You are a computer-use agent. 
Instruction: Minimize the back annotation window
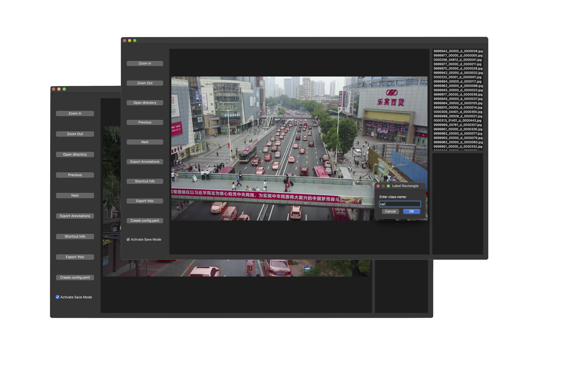click(x=59, y=89)
